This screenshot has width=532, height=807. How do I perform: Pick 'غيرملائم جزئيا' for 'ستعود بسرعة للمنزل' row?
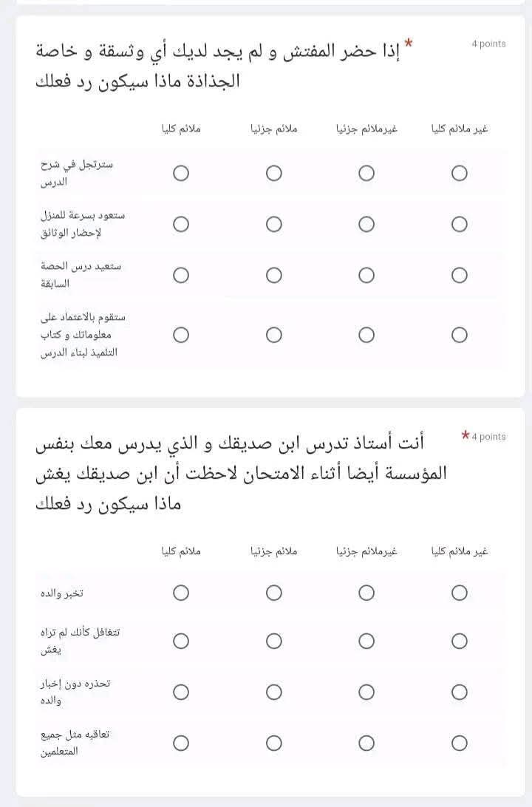pos(366,224)
